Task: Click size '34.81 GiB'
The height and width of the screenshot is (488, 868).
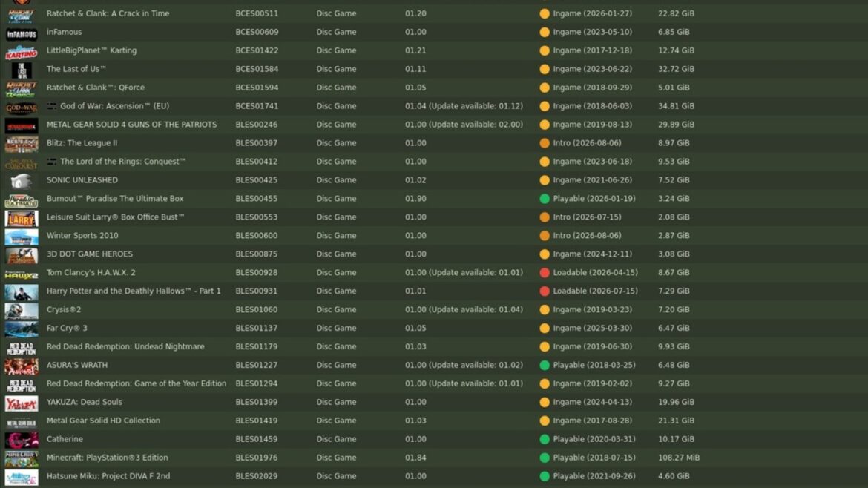Action: (676, 106)
